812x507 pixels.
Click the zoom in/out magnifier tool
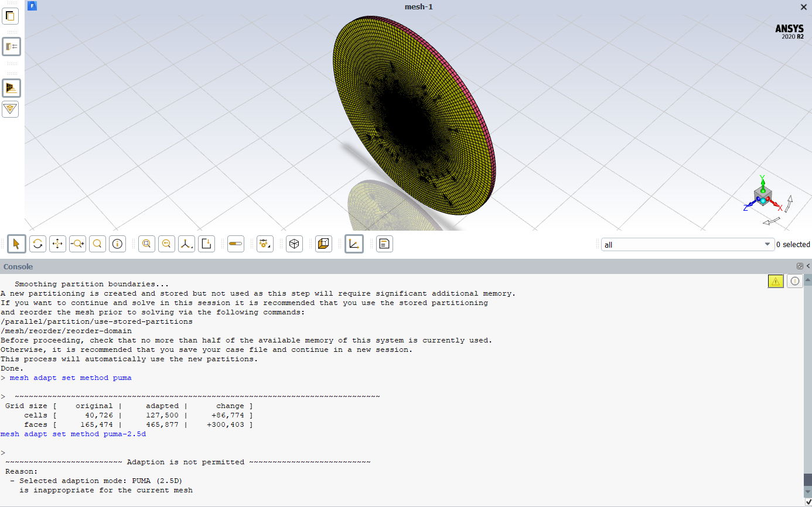click(77, 244)
